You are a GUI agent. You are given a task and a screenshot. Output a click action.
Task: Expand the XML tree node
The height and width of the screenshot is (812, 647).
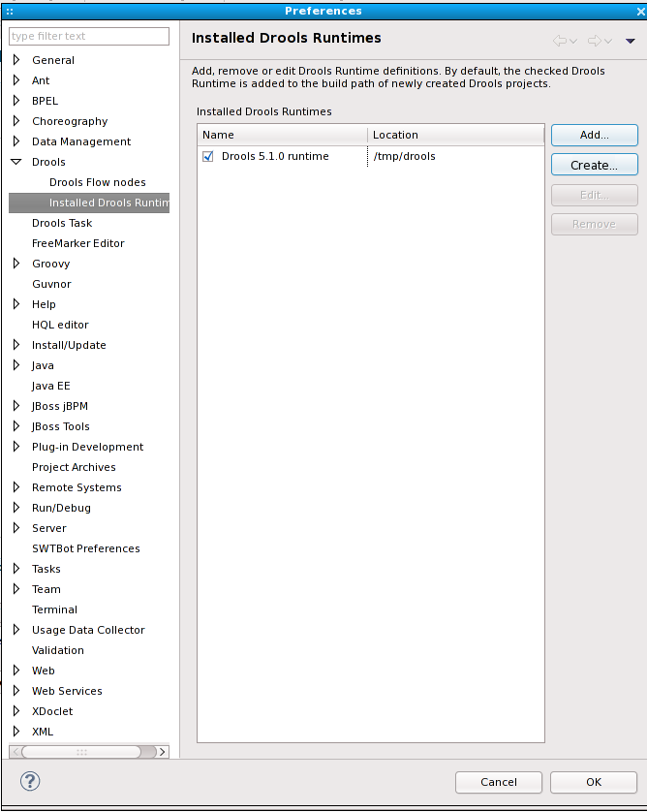(16, 732)
